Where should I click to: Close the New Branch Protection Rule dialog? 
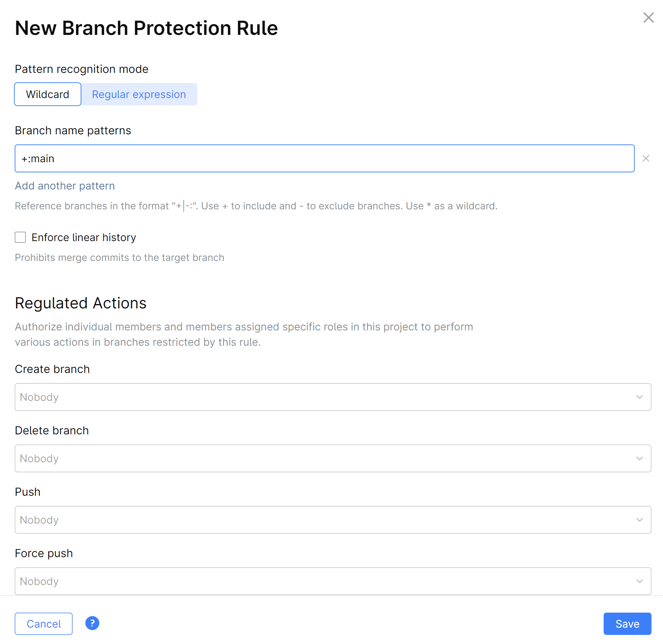pos(648,17)
